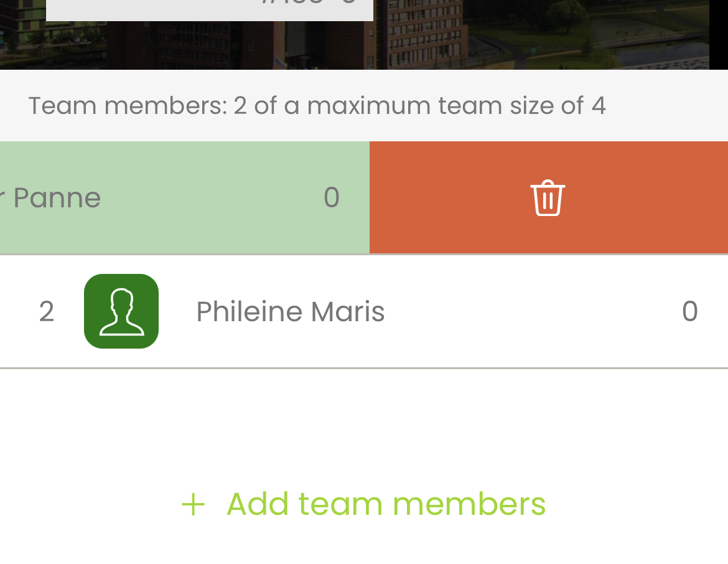Open Phileine Maris's green avatar icon
The height and width of the screenshot is (564, 728).
[121, 311]
